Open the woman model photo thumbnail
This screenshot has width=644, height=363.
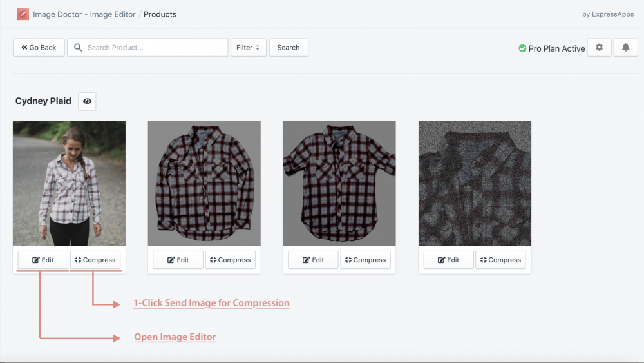tap(69, 183)
